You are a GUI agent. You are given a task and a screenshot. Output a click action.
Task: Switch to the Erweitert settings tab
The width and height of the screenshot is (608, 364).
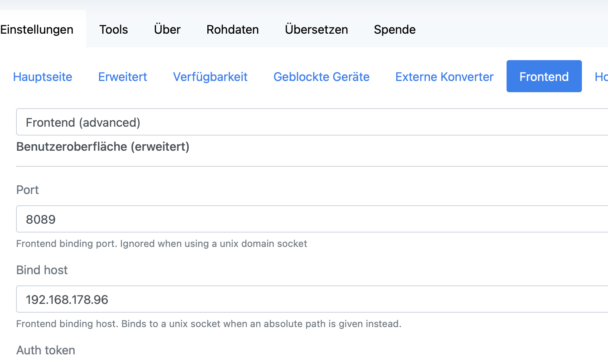coord(123,77)
